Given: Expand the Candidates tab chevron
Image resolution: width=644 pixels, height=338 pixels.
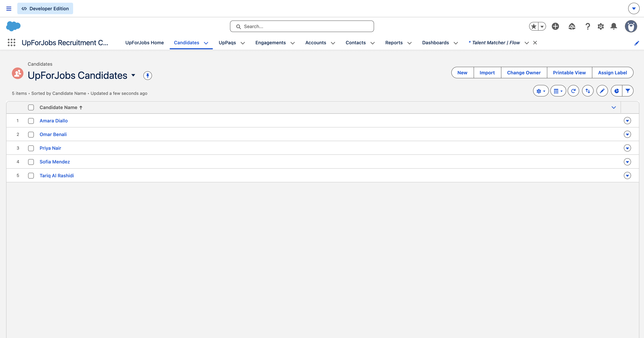Looking at the screenshot, I should (206, 43).
